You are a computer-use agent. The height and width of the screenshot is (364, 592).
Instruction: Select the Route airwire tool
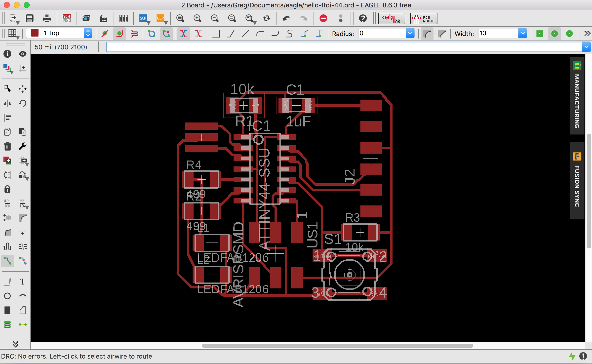[7, 261]
